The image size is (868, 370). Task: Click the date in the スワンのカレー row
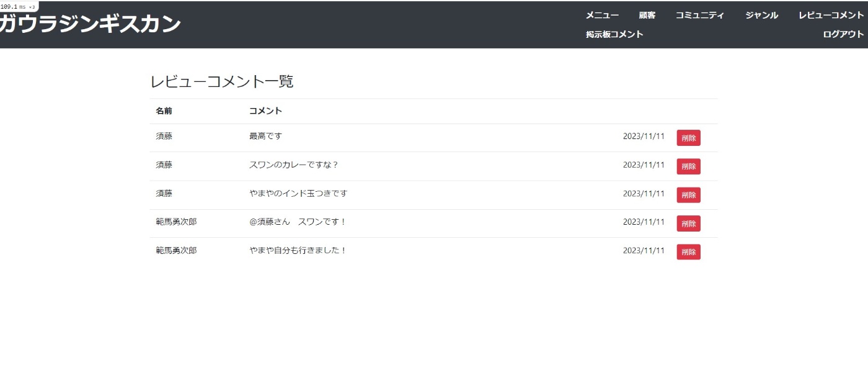click(x=644, y=165)
